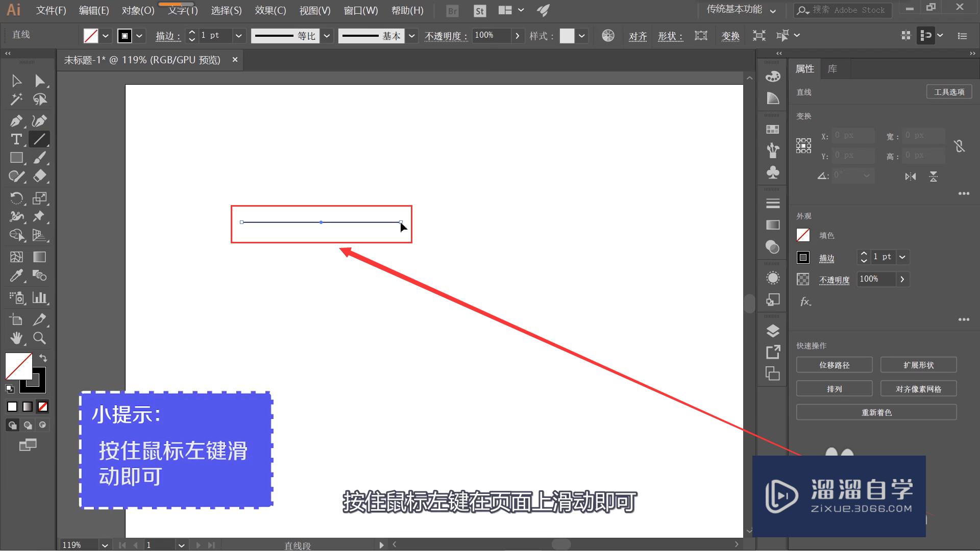
Task: Toggle constrain proportions link in Transform panel
Action: 960,146
